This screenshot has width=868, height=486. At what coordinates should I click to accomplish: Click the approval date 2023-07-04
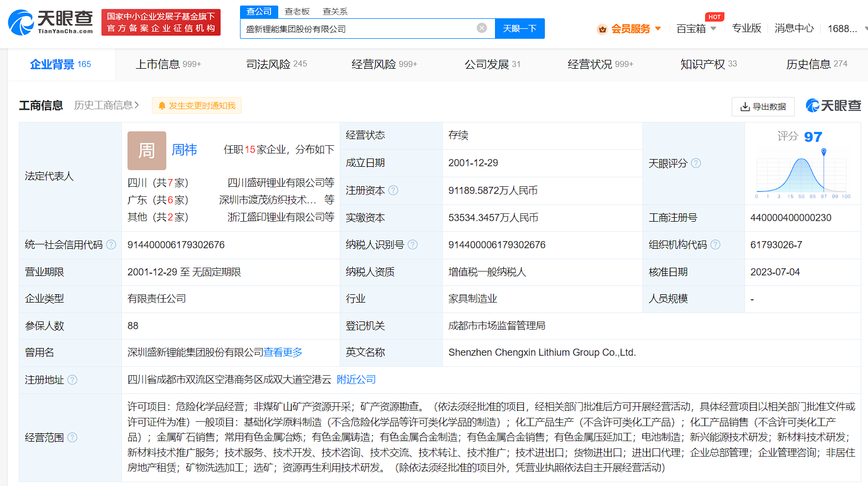775,272
